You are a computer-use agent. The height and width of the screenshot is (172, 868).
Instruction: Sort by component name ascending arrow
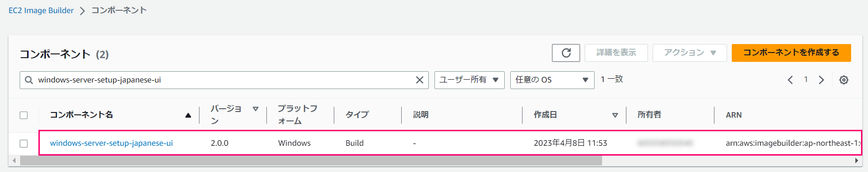[x=188, y=115]
